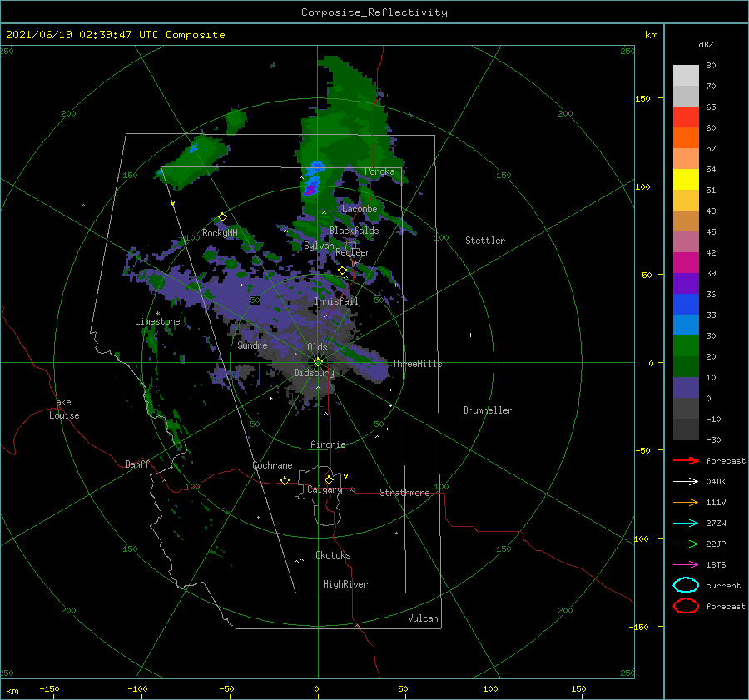Click the RedDeer city label
The height and width of the screenshot is (700, 749).
click(353, 252)
